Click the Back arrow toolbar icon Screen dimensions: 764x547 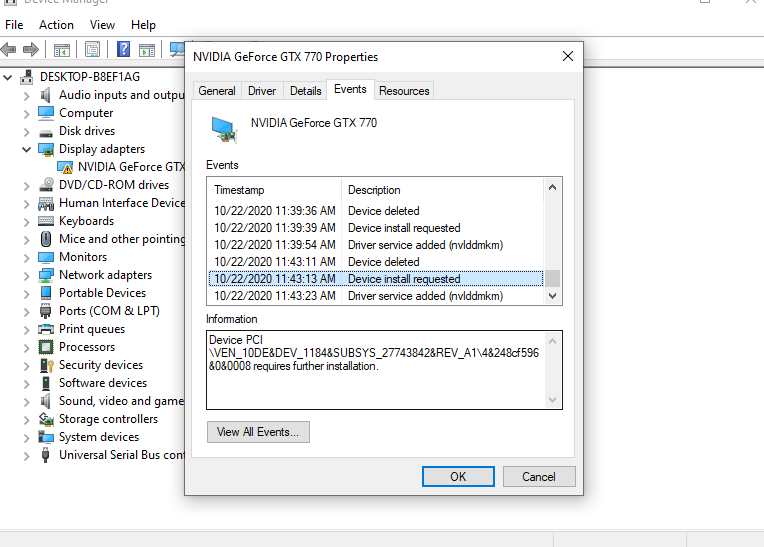point(8,49)
